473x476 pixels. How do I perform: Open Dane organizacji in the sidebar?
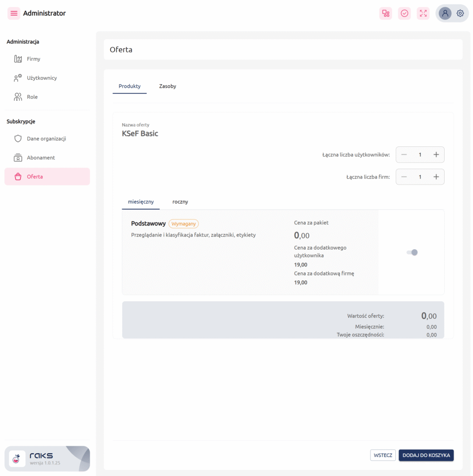[46, 139]
